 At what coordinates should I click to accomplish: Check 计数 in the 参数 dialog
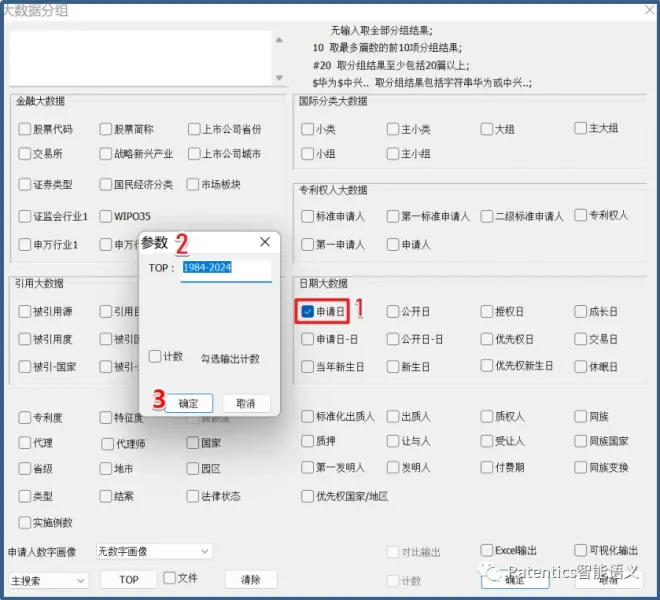point(155,357)
